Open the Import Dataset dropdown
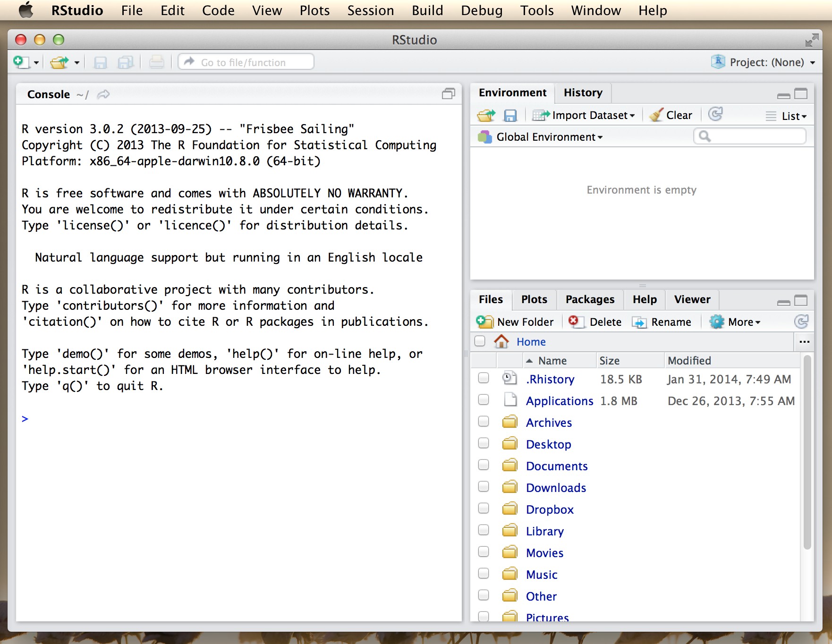This screenshot has height=644, width=832. pos(584,115)
